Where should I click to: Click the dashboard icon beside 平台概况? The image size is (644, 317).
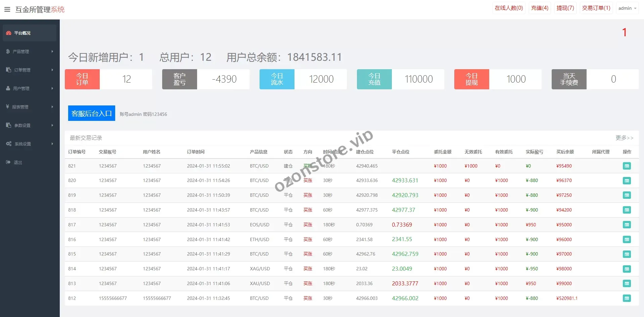click(x=9, y=33)
